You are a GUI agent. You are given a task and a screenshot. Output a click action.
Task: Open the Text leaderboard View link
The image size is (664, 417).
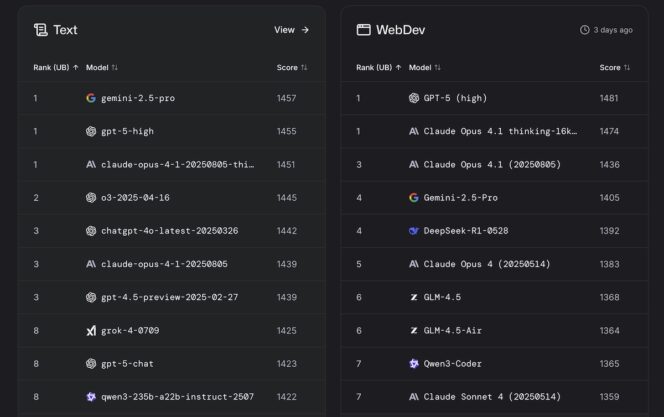click(291, 30)
